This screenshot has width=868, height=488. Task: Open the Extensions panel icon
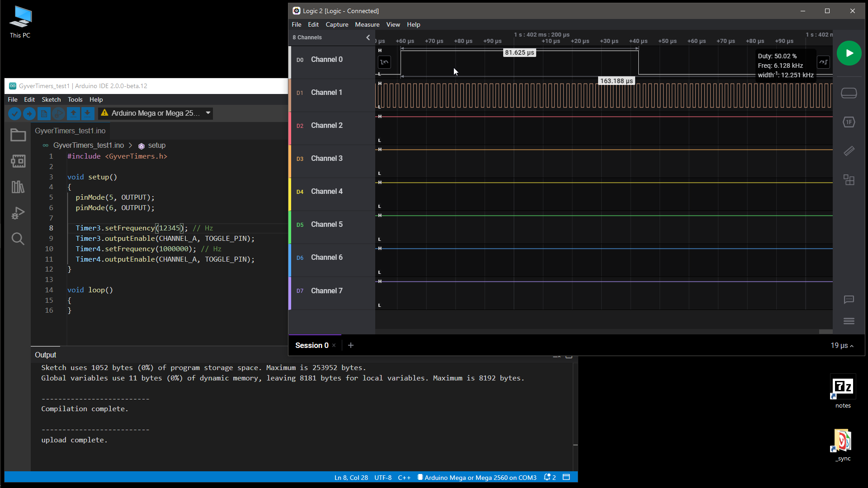[849, 180]
